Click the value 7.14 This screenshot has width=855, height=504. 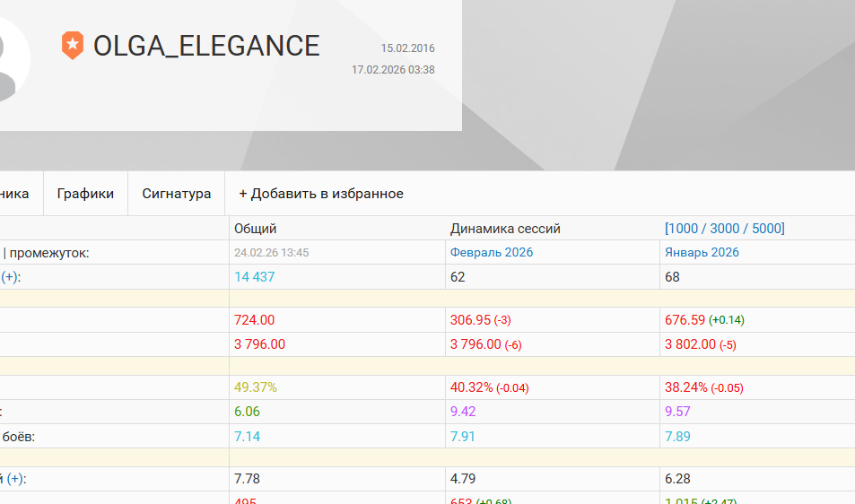click(247, 437)
